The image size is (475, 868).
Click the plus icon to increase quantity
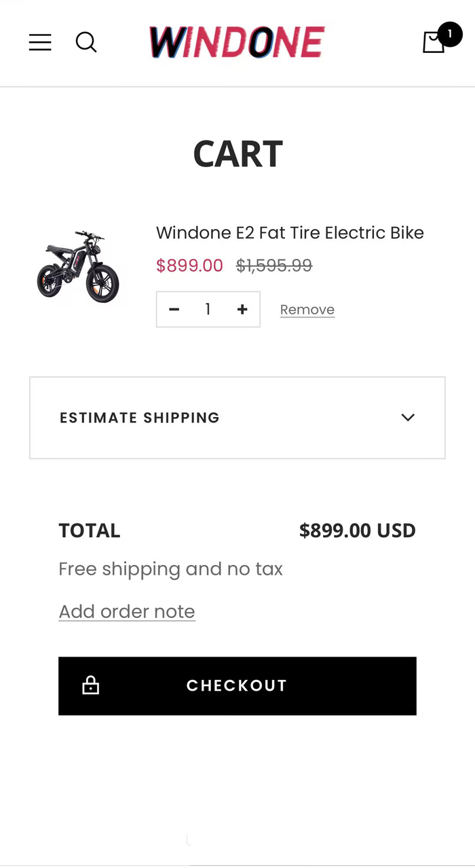pyautogui.click(x=242, y=309)
